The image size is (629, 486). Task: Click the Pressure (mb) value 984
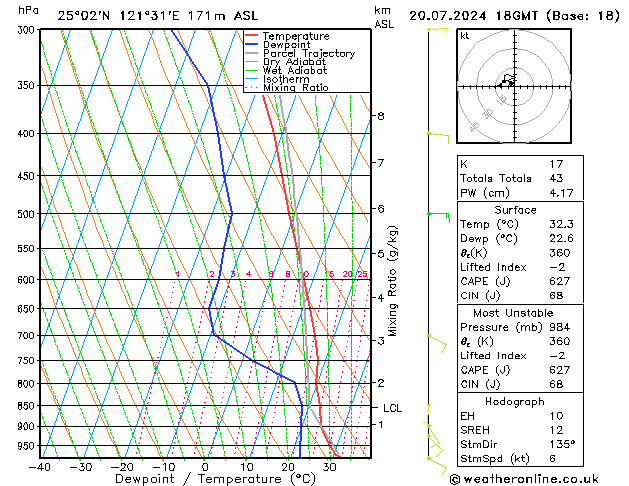pyautogui.click(x=560, y=327)
